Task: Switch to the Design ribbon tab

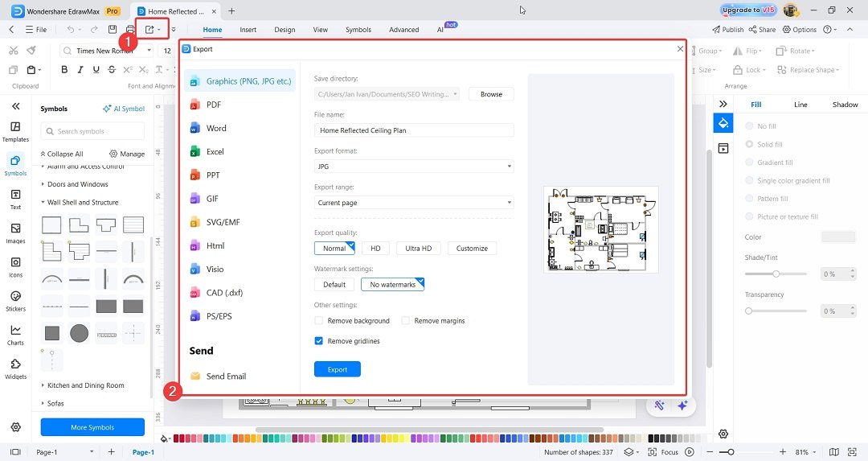Action: pos(285,30)
